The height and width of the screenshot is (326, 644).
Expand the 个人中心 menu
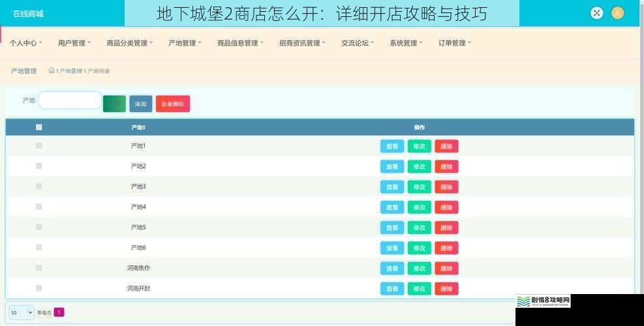click(x=26, y=42)
